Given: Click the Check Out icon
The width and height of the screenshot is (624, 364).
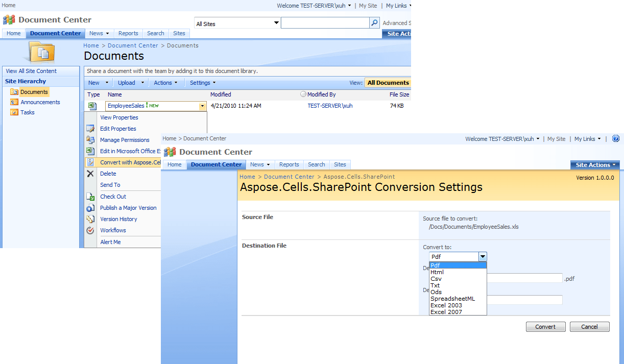Looking at the screenshot, I should point(90,197).
